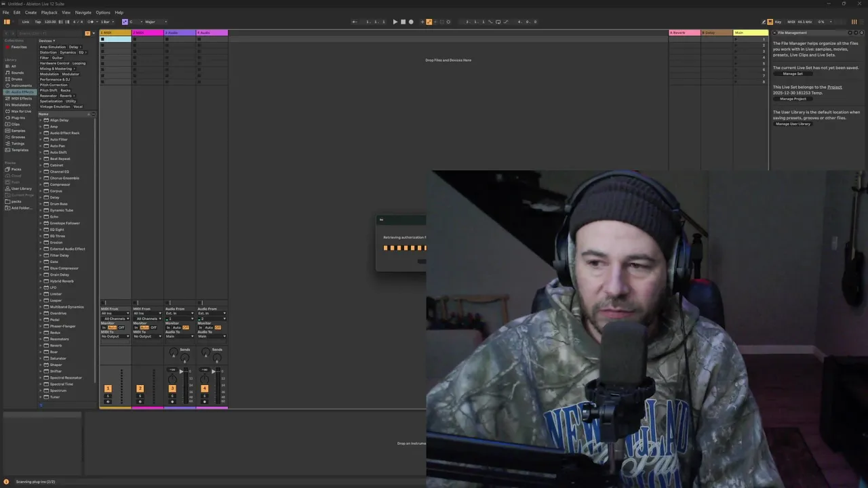The height and width of the screenshot is (488, 868).
Task: Toggle the browser panel icon at top left
Action: (x=7, y=22)
